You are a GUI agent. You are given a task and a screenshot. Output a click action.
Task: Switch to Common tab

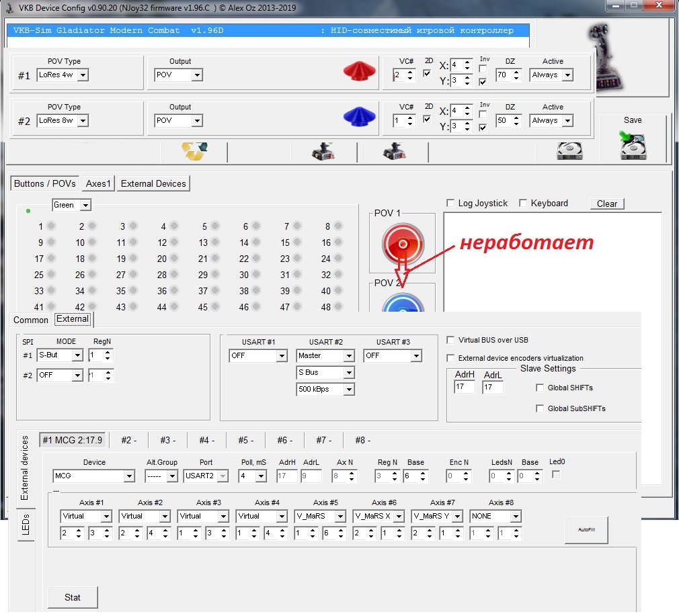tap(31, 320)
